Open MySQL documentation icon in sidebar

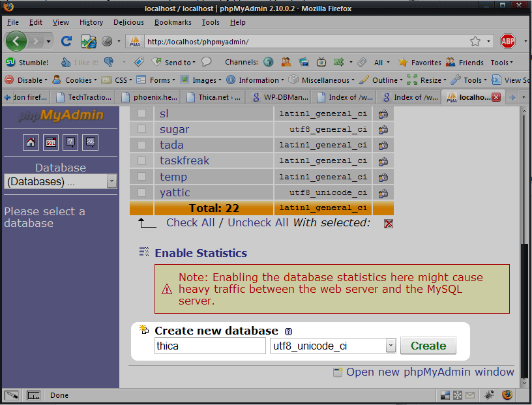click(90, 142)
